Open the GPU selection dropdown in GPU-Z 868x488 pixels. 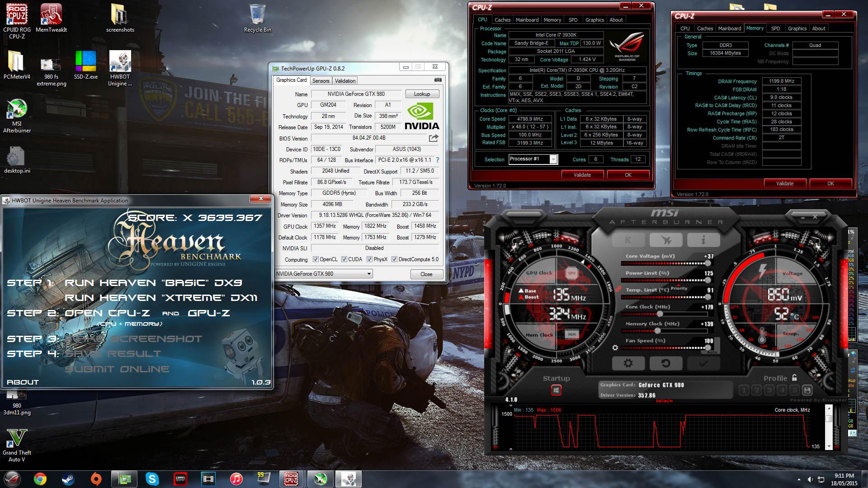[324, 274]
